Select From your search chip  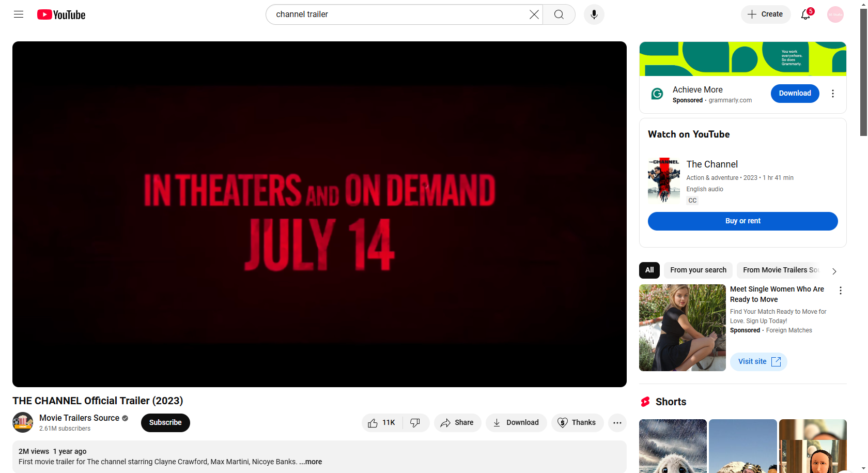tap(698, 270)
